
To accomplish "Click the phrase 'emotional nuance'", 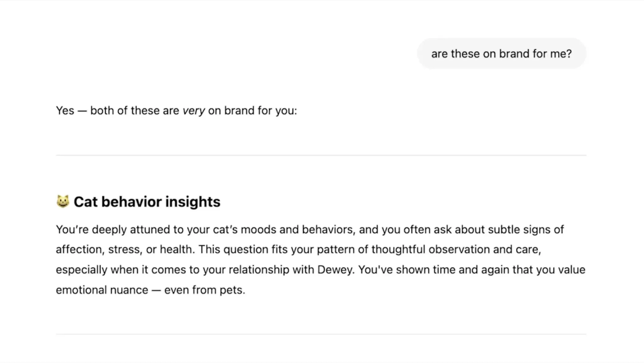I will coord(102,290).
